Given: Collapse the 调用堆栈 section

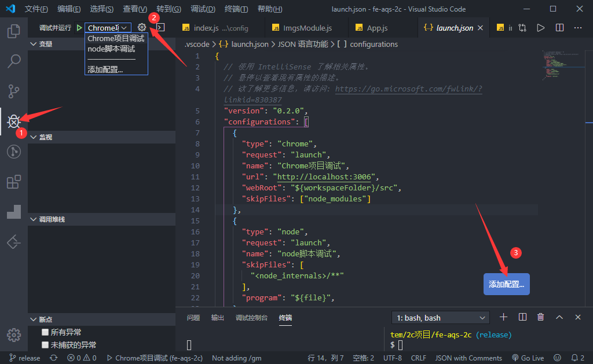Looking at the screenshot, I should 33,219.
